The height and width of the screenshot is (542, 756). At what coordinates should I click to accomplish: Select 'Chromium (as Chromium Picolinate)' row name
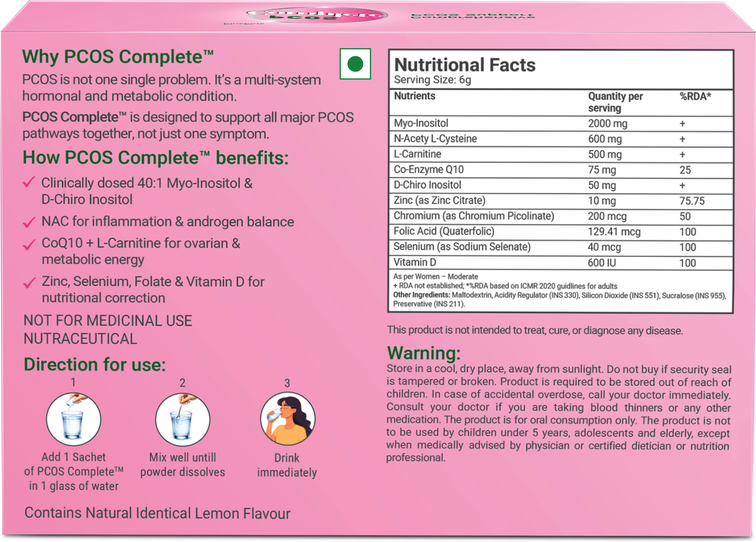[x=474, y=216]
